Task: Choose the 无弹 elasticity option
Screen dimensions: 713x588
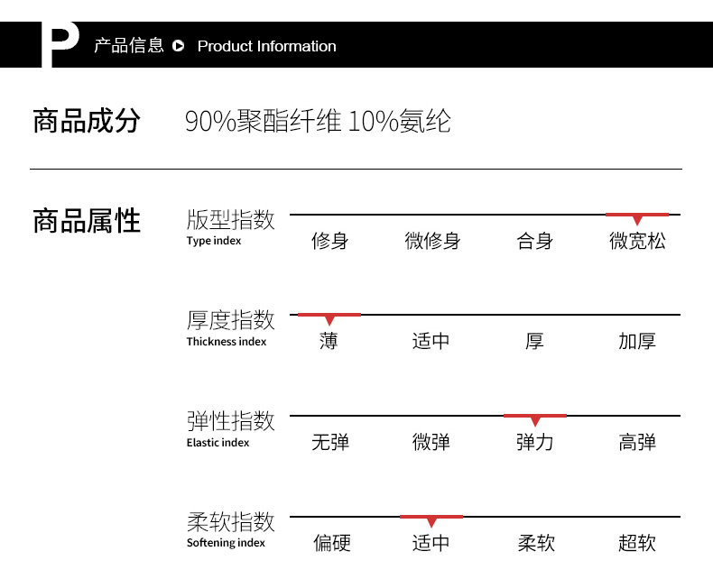Action: click(329, 443)
